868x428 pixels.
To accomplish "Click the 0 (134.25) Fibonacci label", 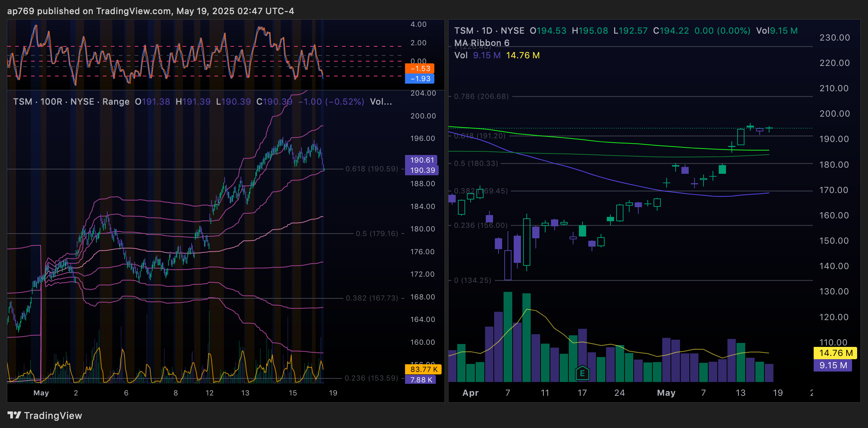I will (472, 280).
